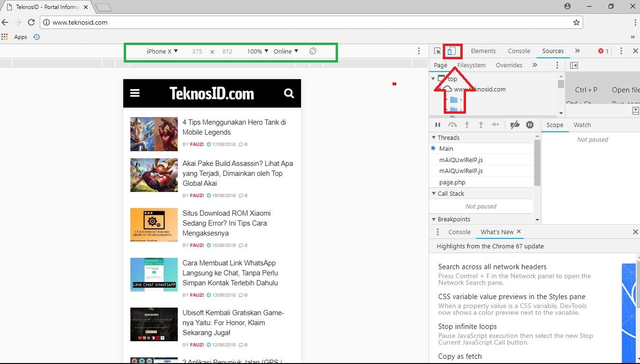Open the drawer Console tab
The image size is (640, 364).
coord(459,232)
